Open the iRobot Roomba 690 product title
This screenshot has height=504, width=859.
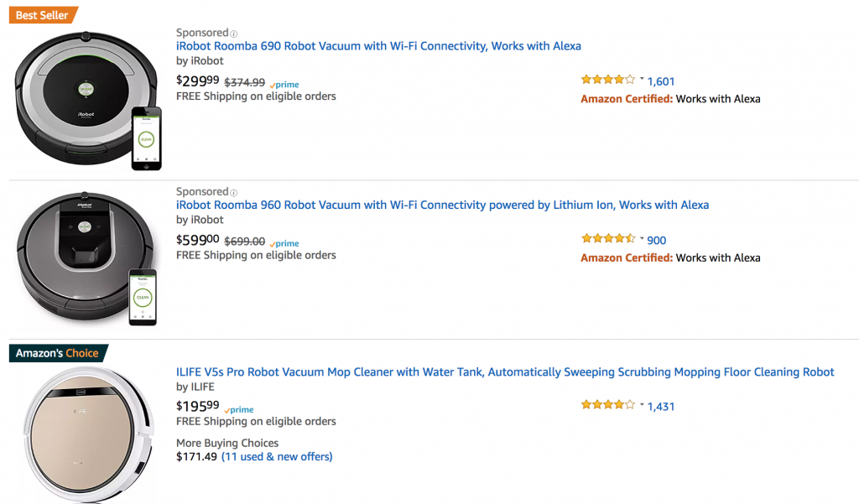378,46
